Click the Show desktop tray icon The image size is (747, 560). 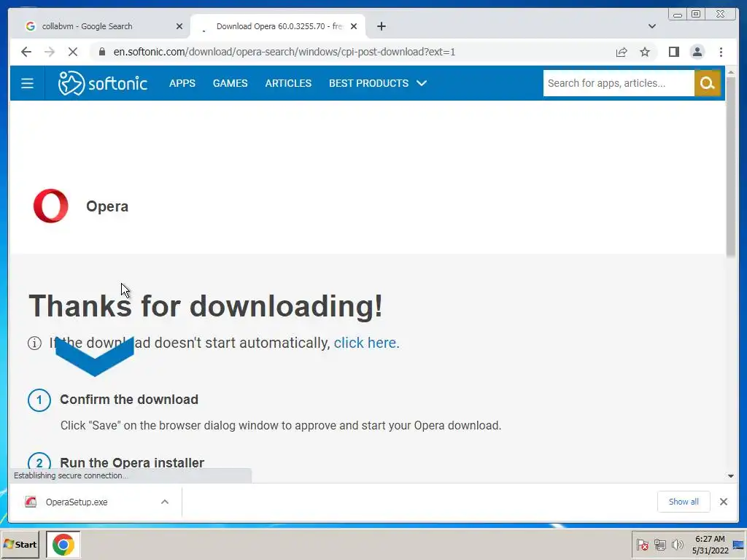pyautogui.click(x=738, y=544)
